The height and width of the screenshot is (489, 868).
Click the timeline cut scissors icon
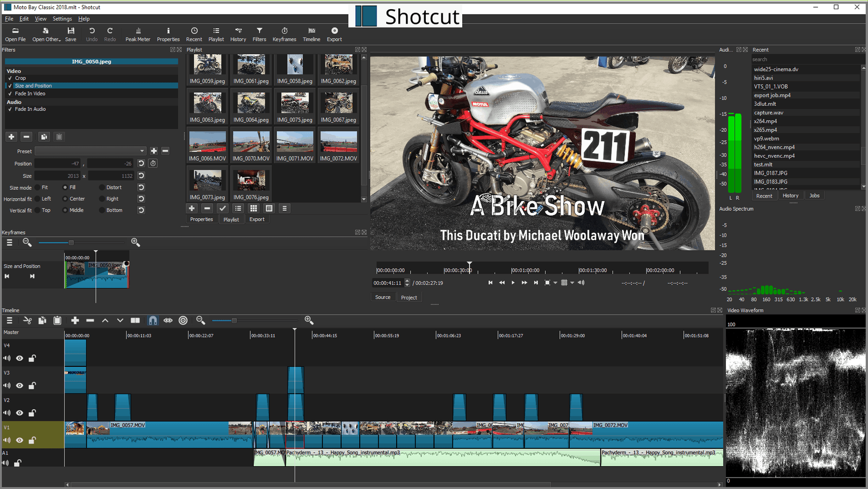click(27, 321)
